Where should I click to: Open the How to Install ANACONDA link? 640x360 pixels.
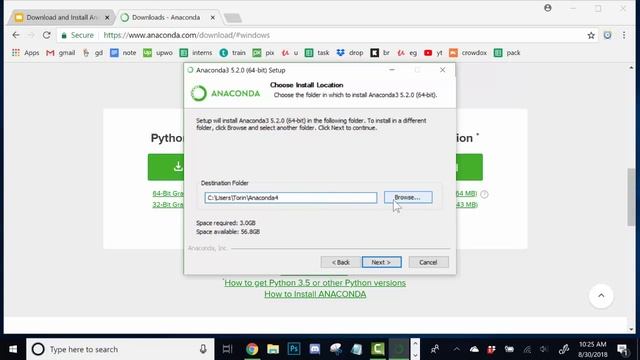point(315,294)
